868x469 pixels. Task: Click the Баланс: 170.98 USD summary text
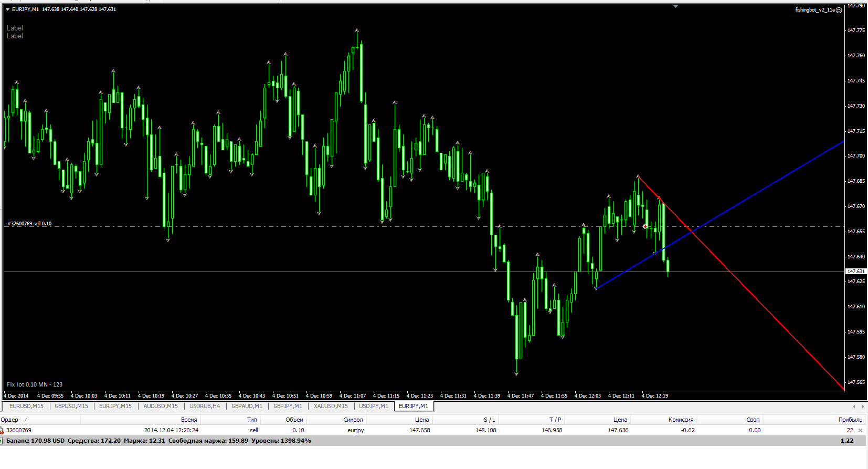pyautogui.click(x=35, y=441)
